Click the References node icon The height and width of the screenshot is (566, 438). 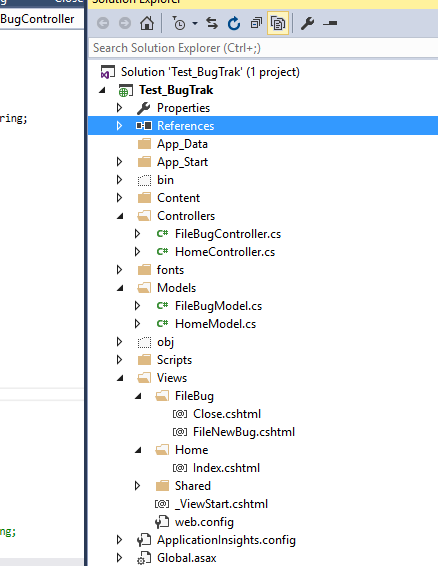(144, 126)
